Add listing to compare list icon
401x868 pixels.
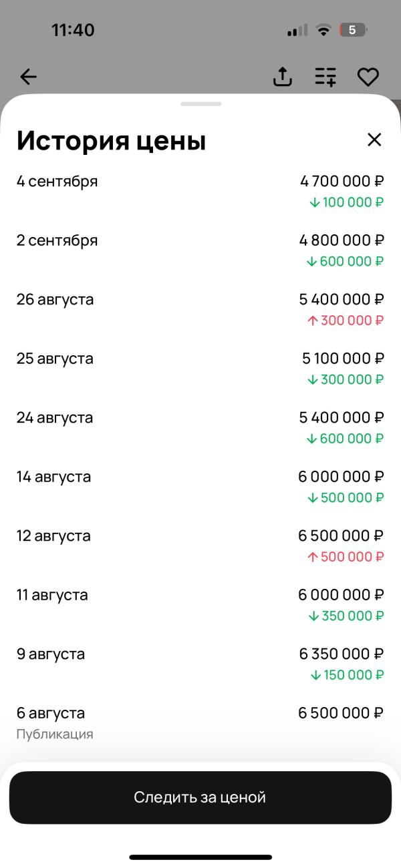325,77
